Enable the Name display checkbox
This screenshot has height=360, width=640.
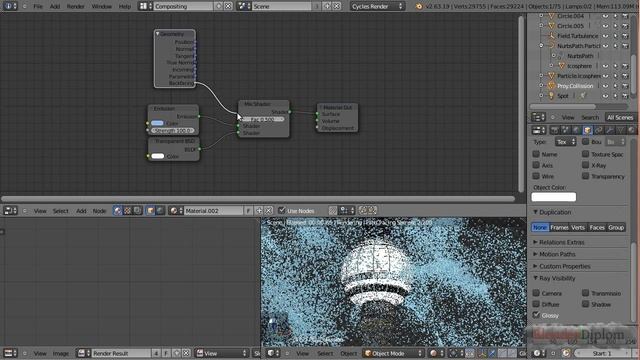536,154
